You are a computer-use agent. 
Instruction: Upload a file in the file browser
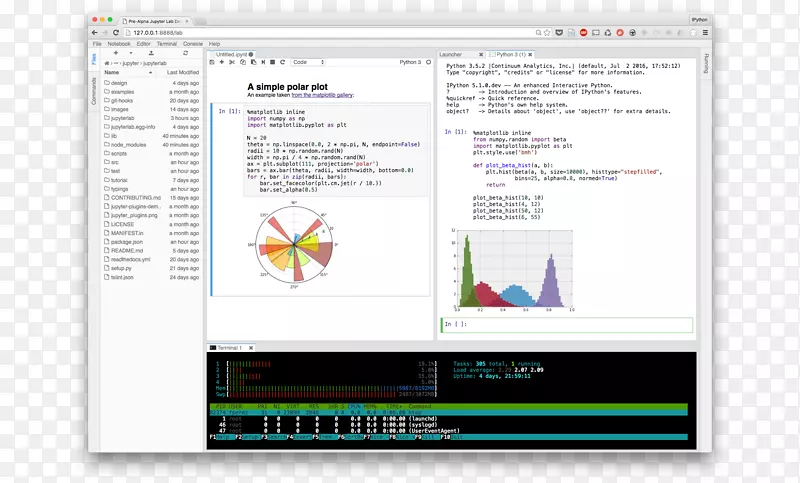(151, 53)
